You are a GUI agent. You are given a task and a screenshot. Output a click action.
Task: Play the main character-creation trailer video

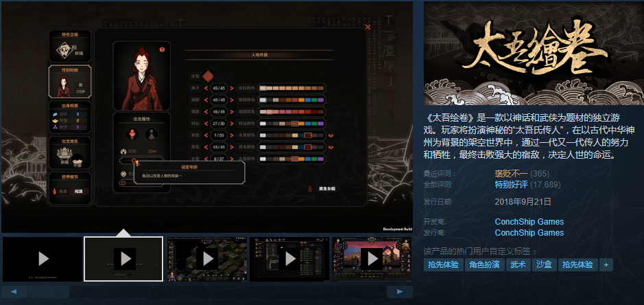click(207, 117)
